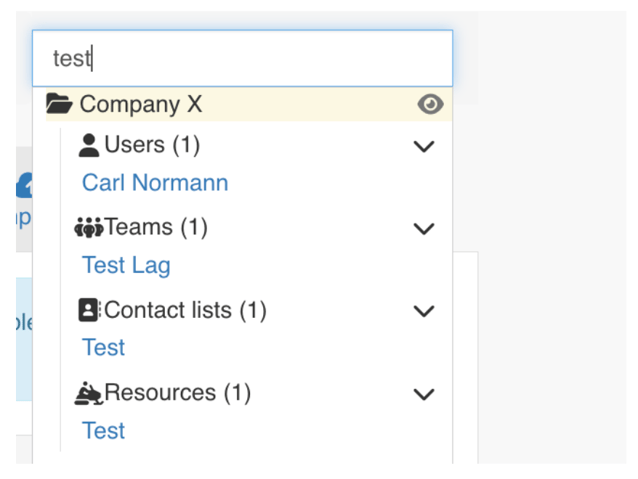638x479 pixels.
Task: Click the search field containing "test"
Action: [242, 58]
